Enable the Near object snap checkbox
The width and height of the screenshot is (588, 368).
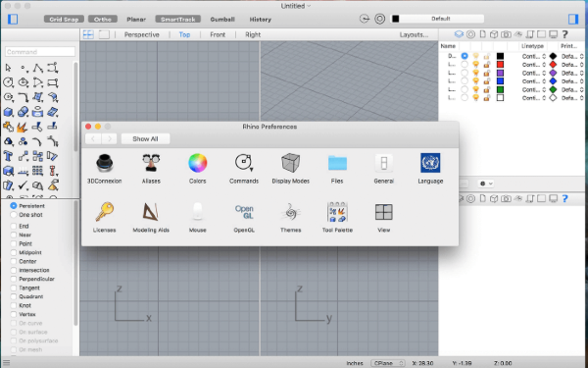tap(14, 236)
